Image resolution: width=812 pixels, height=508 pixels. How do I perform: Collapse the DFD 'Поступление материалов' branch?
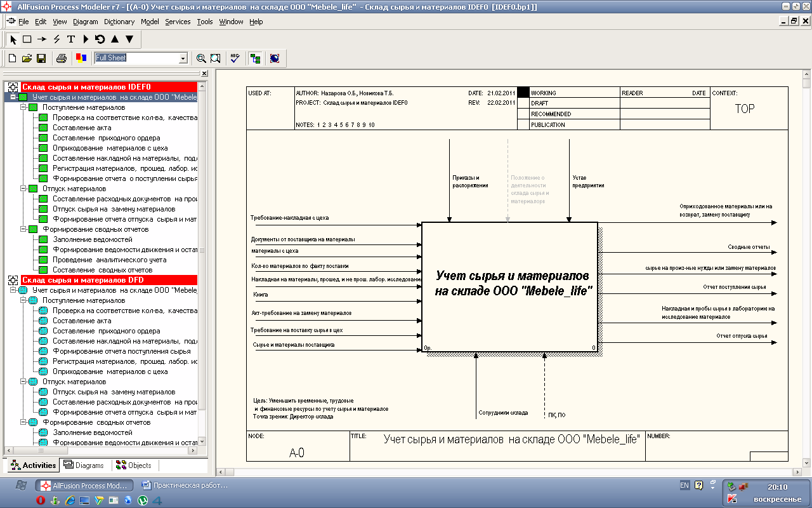click(x=22, y=300)
